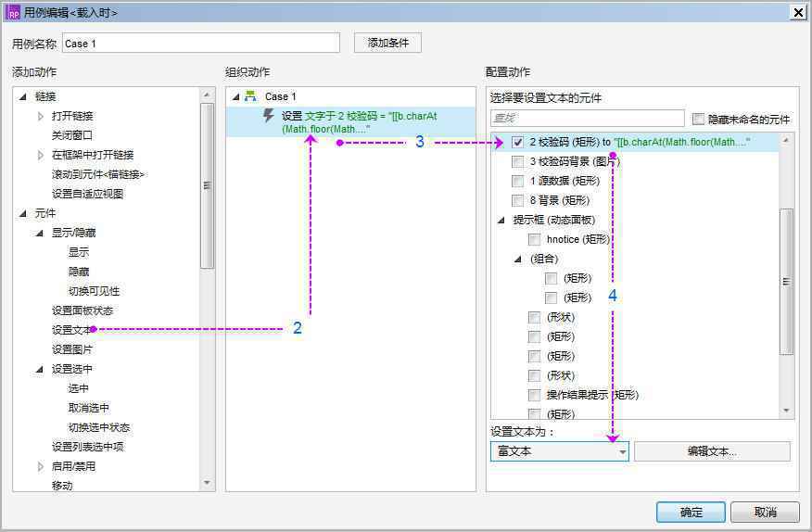Check the '8 背景 (矩形)' checkbox
Image resolution: width=812 pixels, height=532 pixels.
[x=517, y=200]
